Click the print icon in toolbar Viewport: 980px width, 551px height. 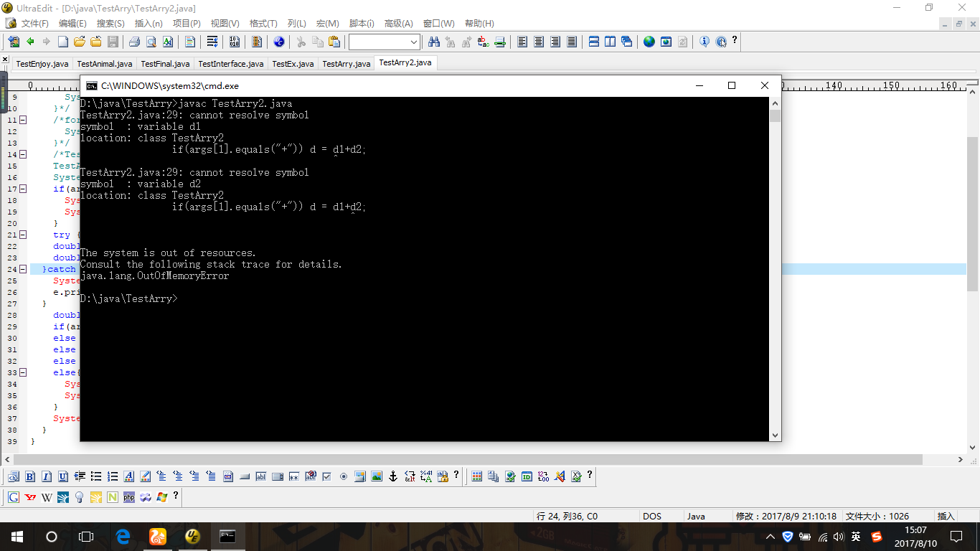[x=135, y=42]
